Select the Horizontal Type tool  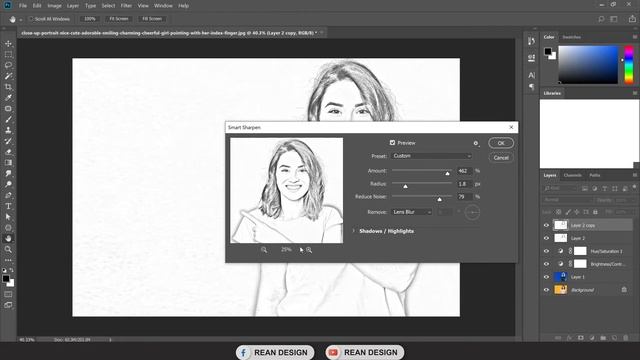8,206
